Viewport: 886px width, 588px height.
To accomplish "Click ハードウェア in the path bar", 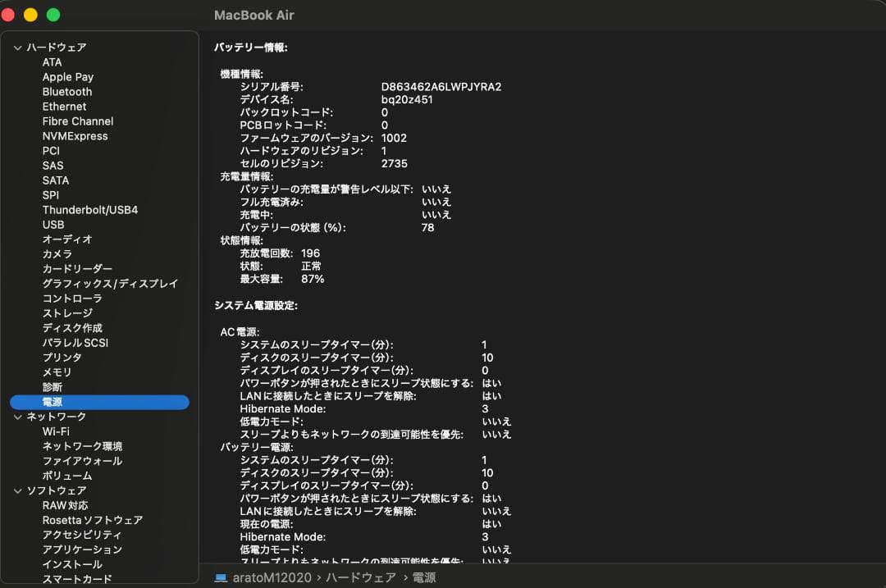I will 360,578.
